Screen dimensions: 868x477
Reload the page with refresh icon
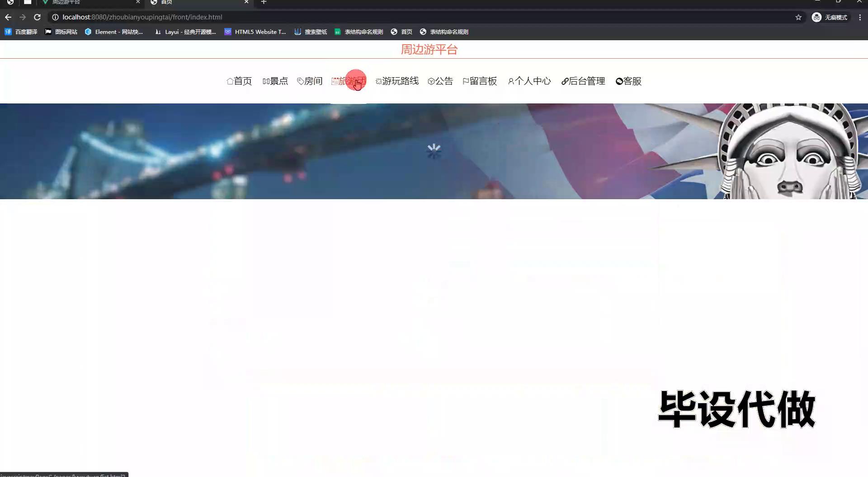[x=38, y=17]
